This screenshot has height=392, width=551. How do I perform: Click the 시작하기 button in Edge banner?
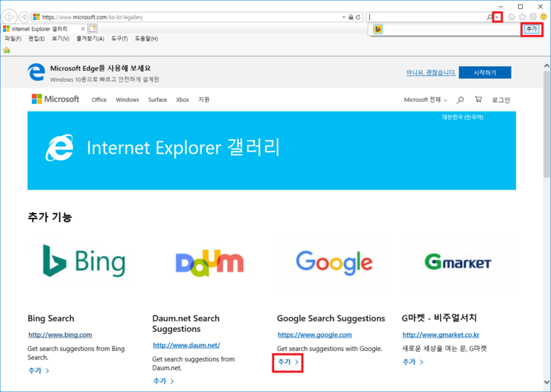[x=485, y=72]
